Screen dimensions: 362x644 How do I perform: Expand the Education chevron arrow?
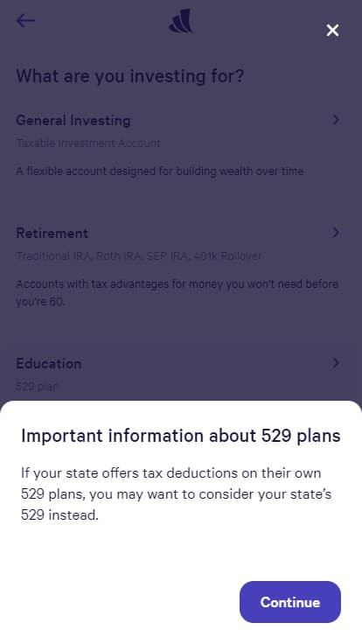pyautogui.click(x=336, y=363)
